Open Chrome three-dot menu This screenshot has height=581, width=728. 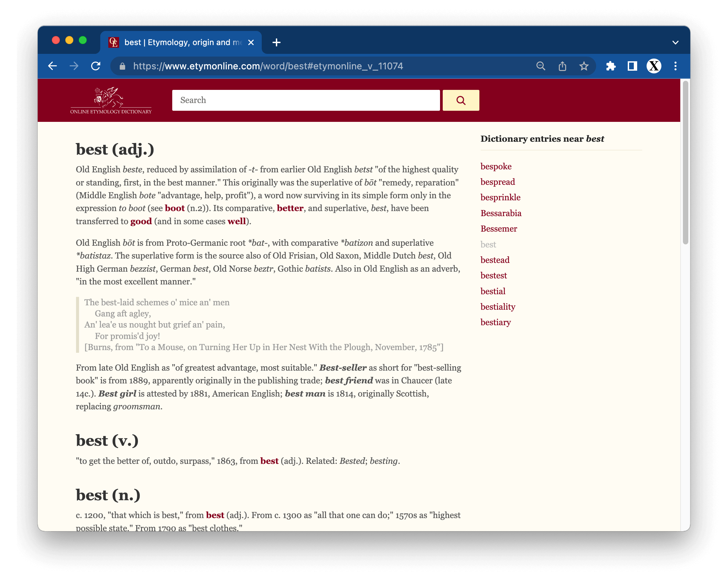pos(675,66)
